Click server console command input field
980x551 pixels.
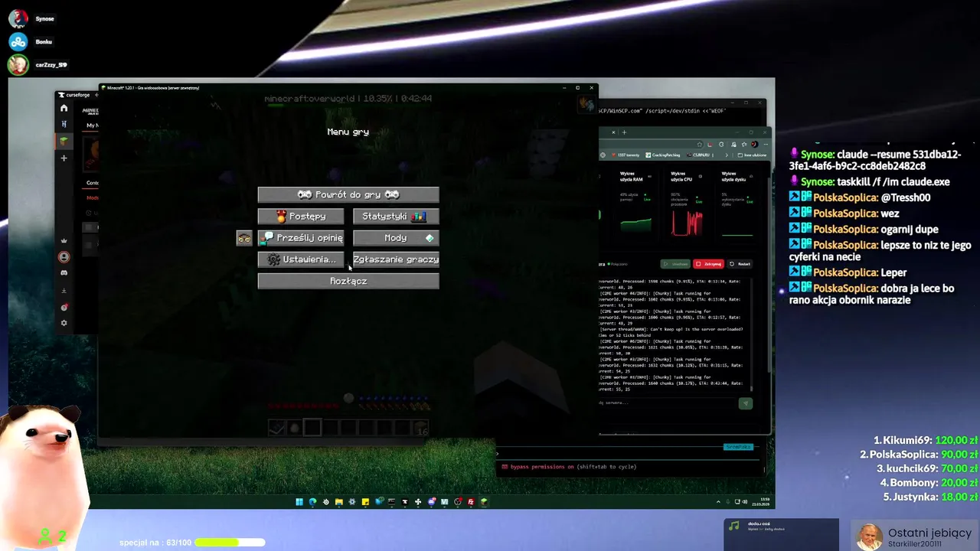pos(668,403)
